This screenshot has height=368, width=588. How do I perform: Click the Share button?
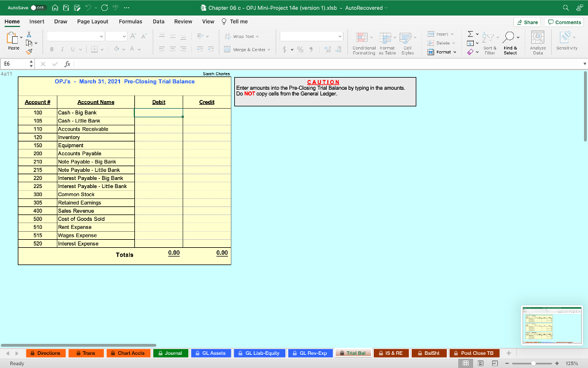527,22
